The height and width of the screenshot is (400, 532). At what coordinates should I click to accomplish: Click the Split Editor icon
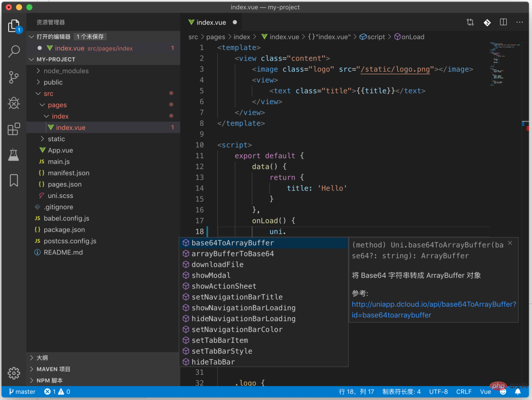pos(503,22)
